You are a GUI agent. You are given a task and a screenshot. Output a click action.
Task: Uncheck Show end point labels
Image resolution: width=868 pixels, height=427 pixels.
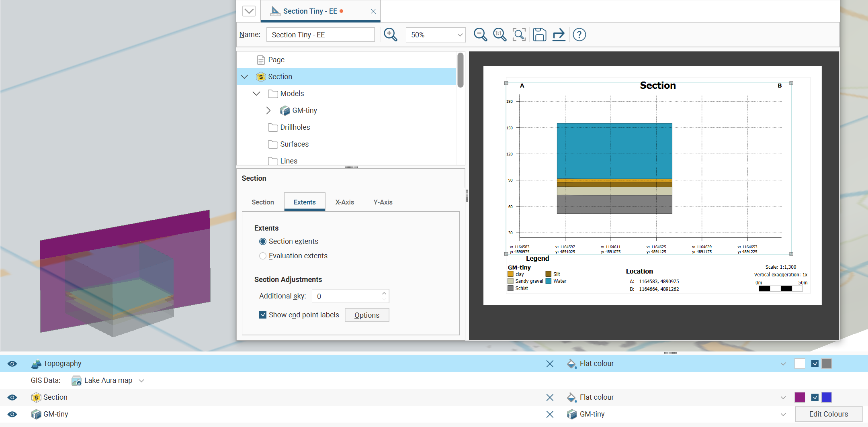point(263,315)
